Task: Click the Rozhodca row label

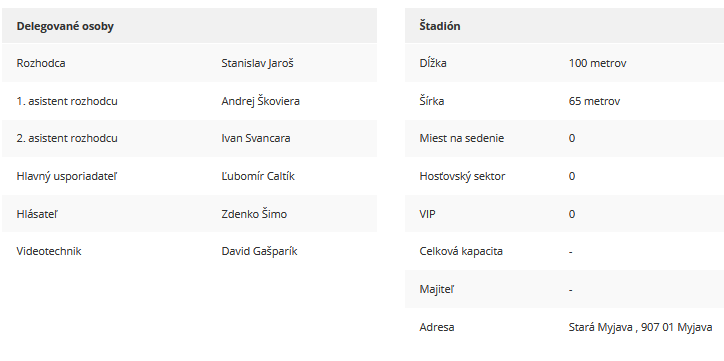Action: pyautogui.click(x=41, y=63)
